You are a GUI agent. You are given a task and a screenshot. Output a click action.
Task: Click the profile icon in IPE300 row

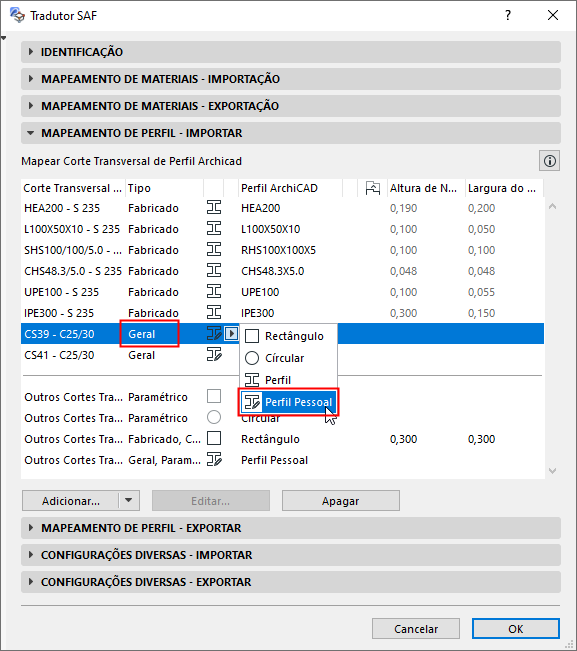click(x=214, y=312)
